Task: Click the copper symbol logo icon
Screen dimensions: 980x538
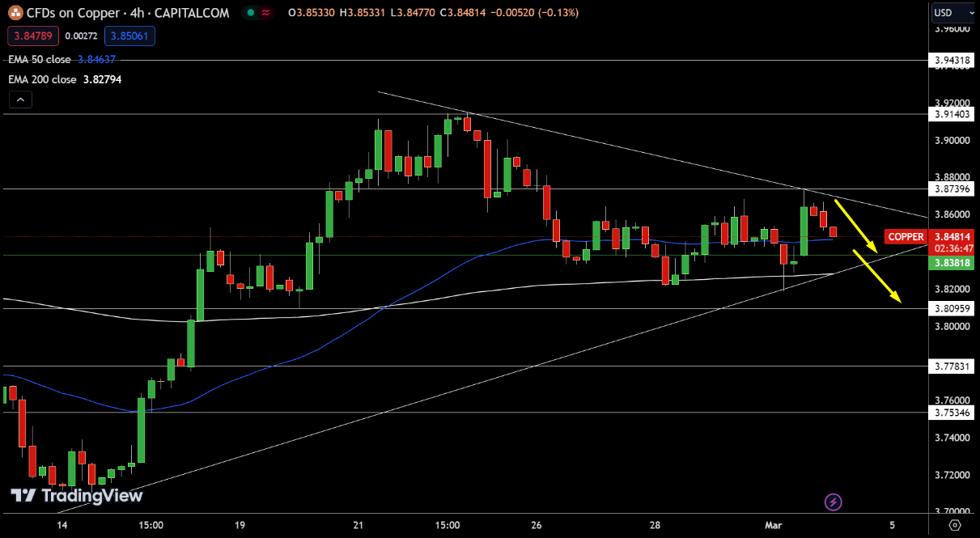Action: pos(15,13)
